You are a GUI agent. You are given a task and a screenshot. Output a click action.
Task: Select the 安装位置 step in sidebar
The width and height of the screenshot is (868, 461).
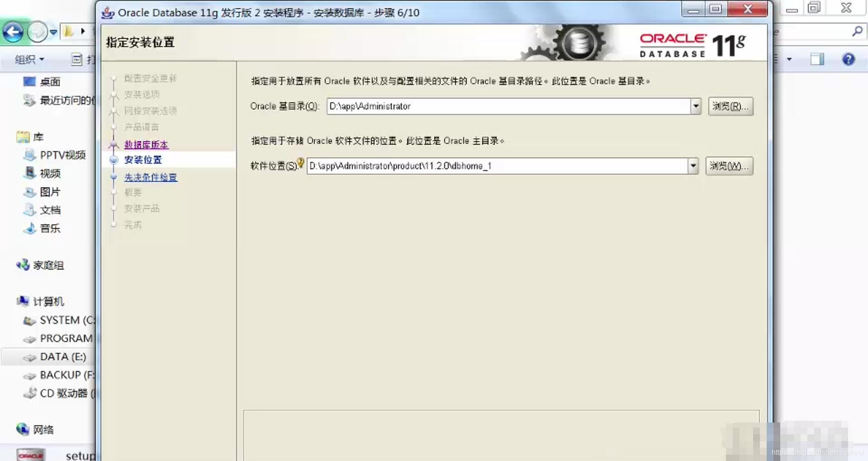pyautogui.click(x=143, y=160)
